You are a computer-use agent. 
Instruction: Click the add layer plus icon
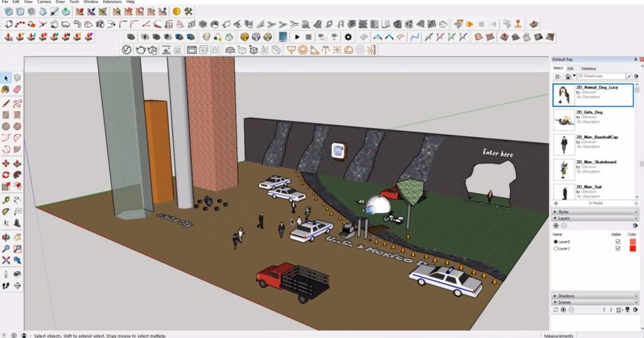[556, 226]
